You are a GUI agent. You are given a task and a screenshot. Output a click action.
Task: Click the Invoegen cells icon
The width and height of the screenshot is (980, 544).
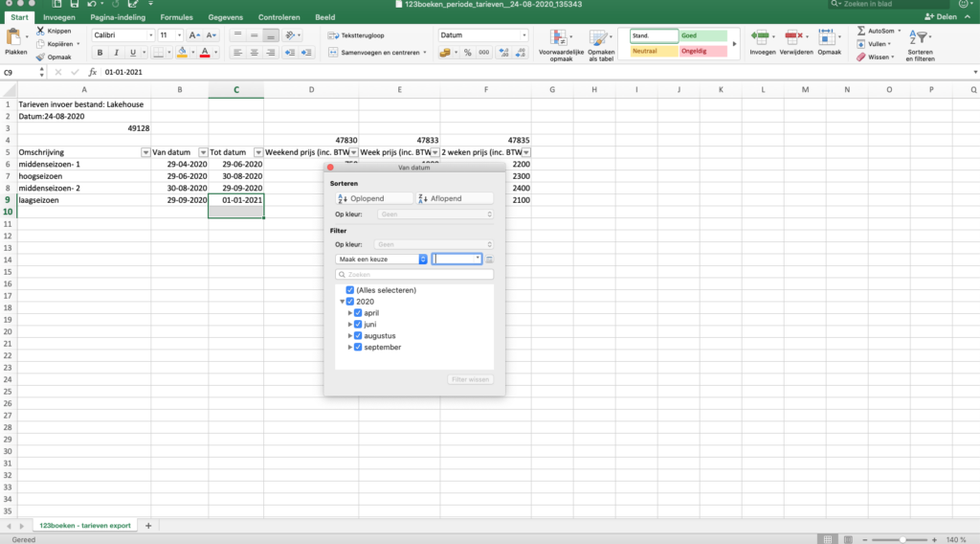click(761, 37)
